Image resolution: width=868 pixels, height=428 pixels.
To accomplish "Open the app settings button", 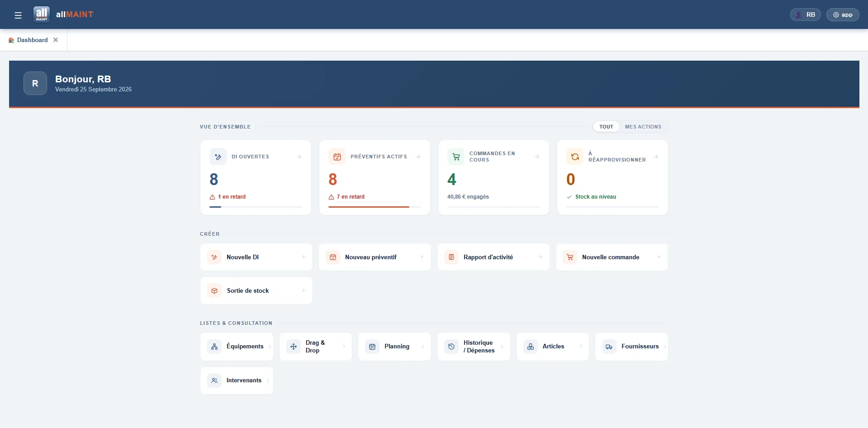I will tap(843, 14).
